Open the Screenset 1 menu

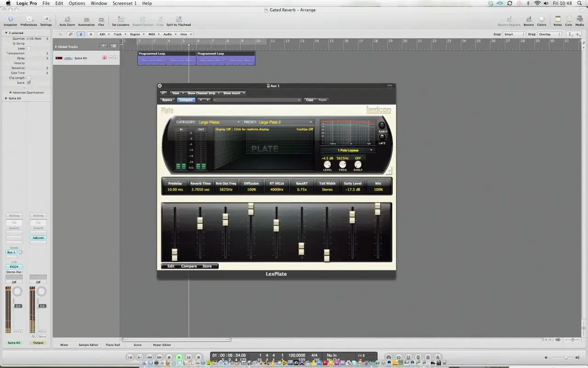(124, 3)
